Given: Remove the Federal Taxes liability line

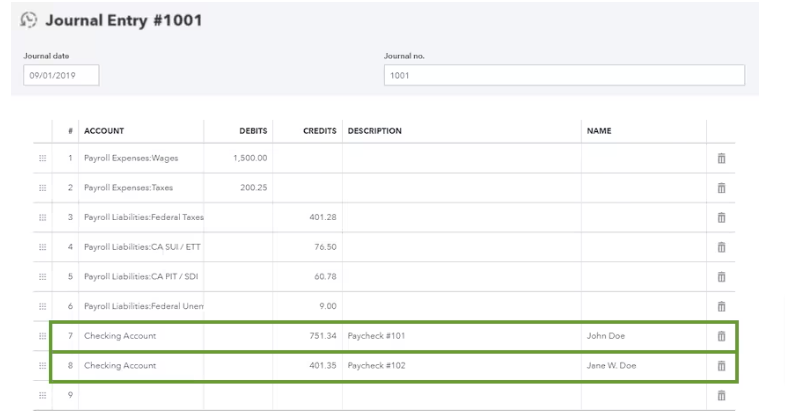Looking at the screenshot, I should click(x=720, y=218).
